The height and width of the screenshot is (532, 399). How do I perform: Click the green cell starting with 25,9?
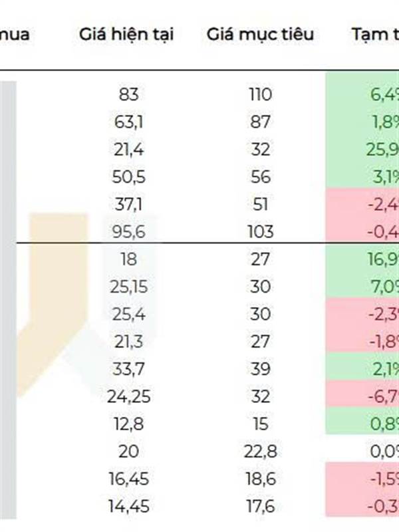coord(372,149)
